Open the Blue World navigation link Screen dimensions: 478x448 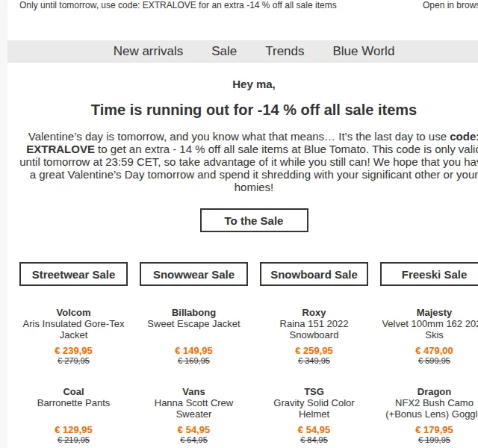364,52
